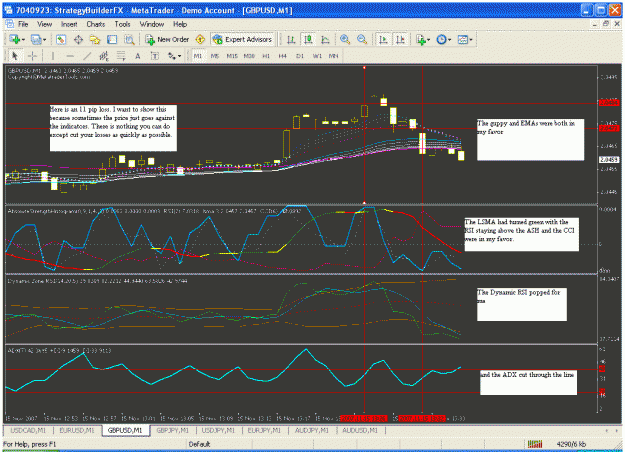This screenshot has width=625, height=452.
Task: Select the H4 timeframe
Action: [x=283, y=56]
